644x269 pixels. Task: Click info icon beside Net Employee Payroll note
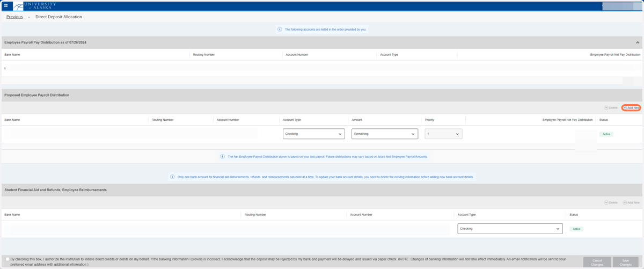(223, 157)
